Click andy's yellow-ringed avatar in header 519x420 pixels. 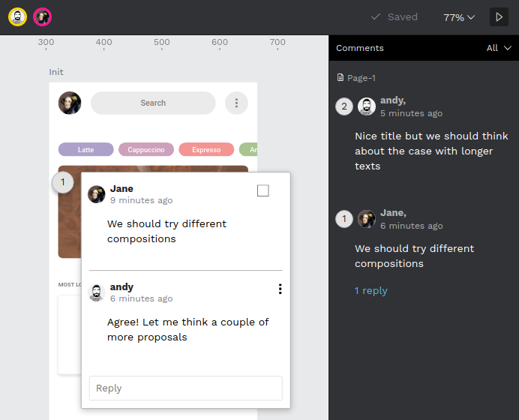pyautogui.click(x=17, y=17)
